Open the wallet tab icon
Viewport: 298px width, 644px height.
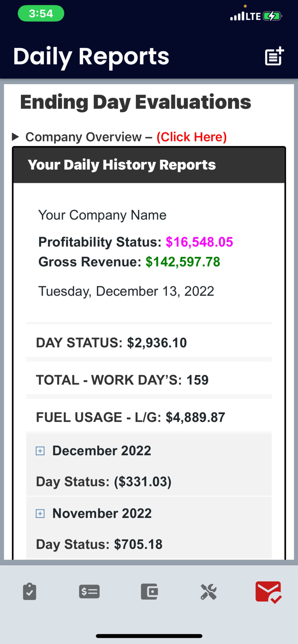click(149, 592)
